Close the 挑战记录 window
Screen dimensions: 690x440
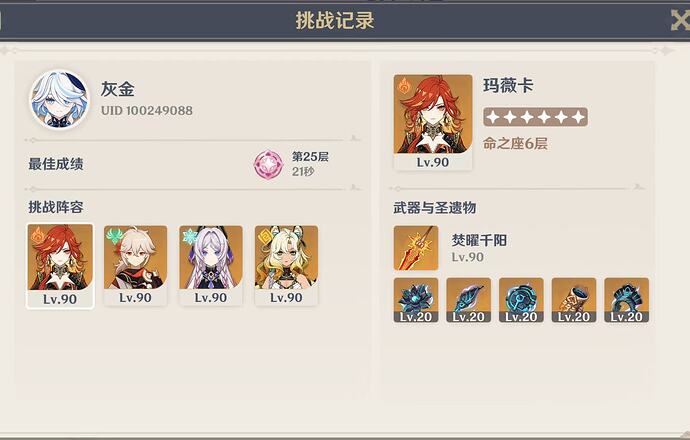coord(680,20)
